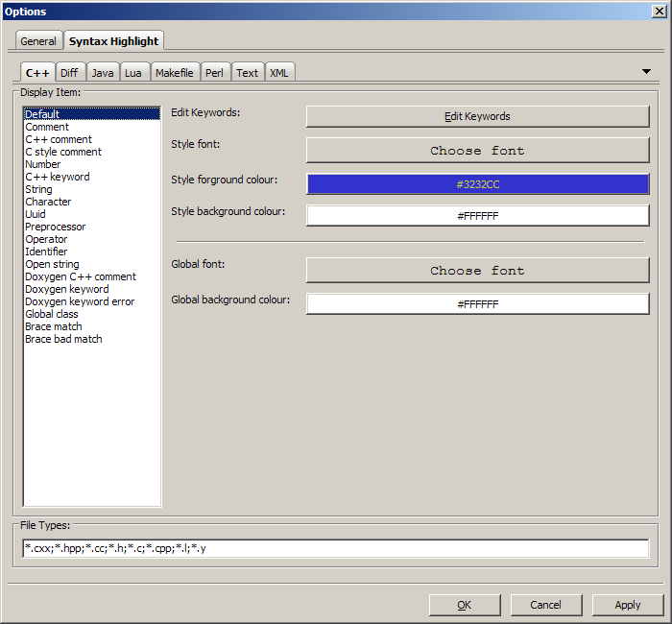The height and width of the screenshot is (624, 672).
Task: Change the style background colour swatch
Action: (x=477, y=216)
